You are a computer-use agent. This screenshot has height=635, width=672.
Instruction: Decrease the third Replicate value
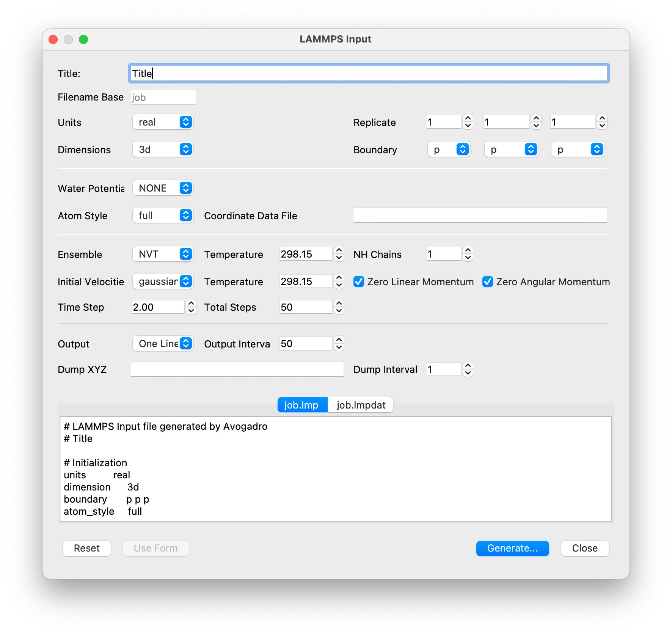click(602, 126)
